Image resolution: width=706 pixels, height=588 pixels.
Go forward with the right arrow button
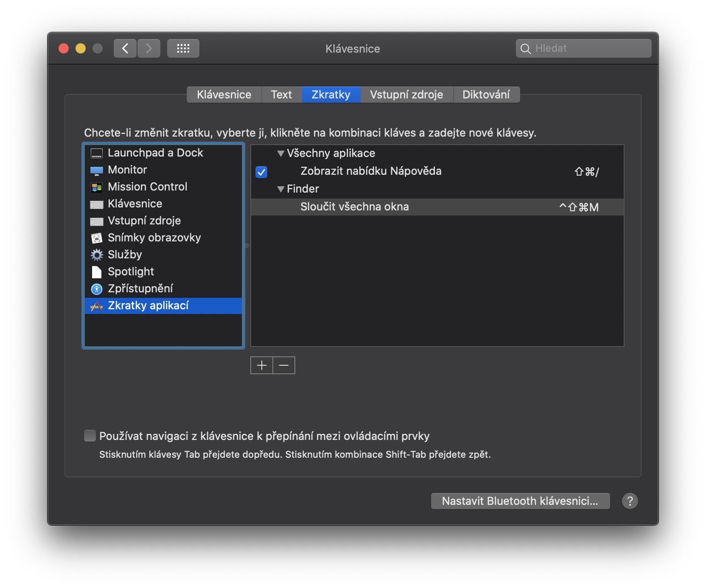tap(149, 48)
